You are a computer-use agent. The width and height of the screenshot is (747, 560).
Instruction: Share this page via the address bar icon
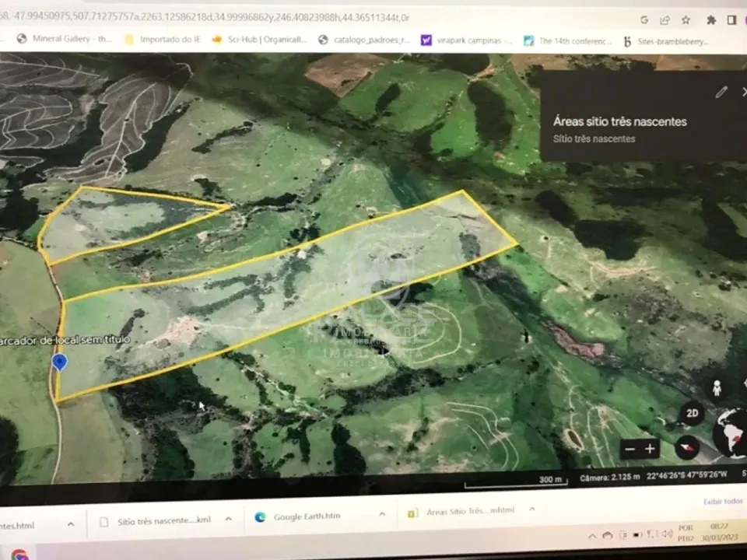point(665,20)
